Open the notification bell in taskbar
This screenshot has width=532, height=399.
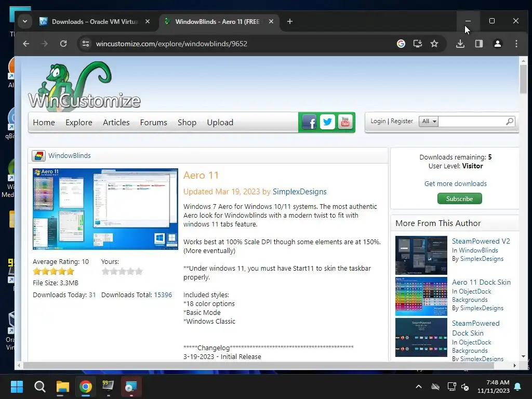(518, 387)
